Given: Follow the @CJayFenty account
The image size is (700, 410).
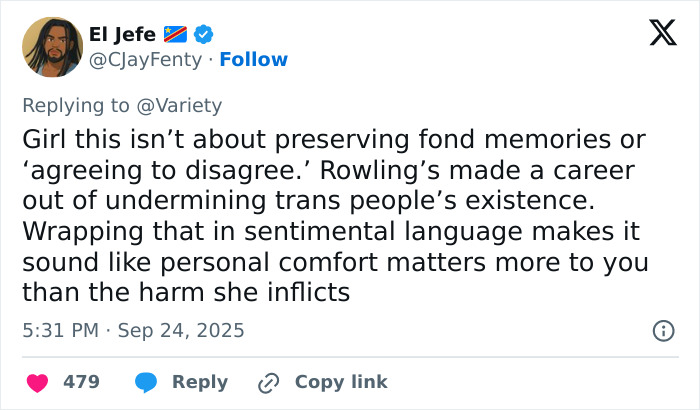Looking at the screenshot, I should click(x=254, y=60).
